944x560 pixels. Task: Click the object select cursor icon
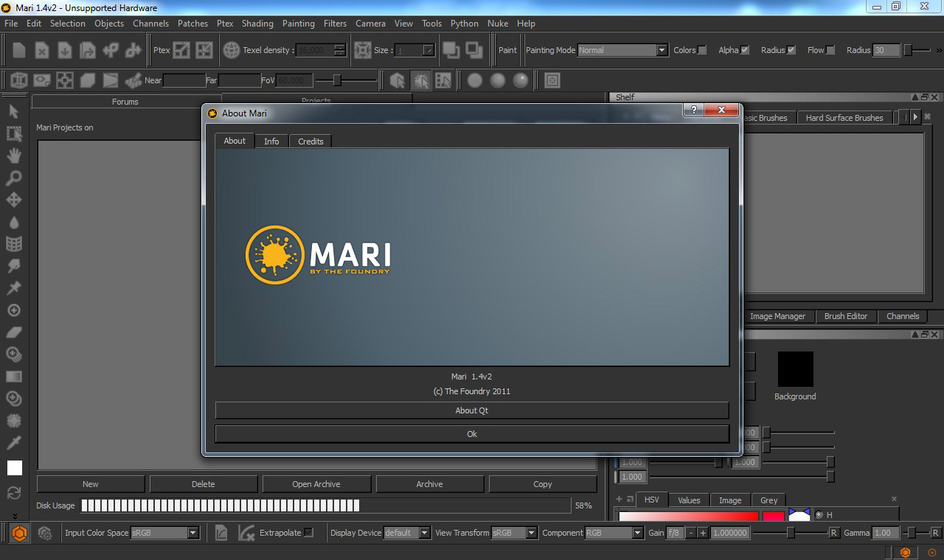398,80
